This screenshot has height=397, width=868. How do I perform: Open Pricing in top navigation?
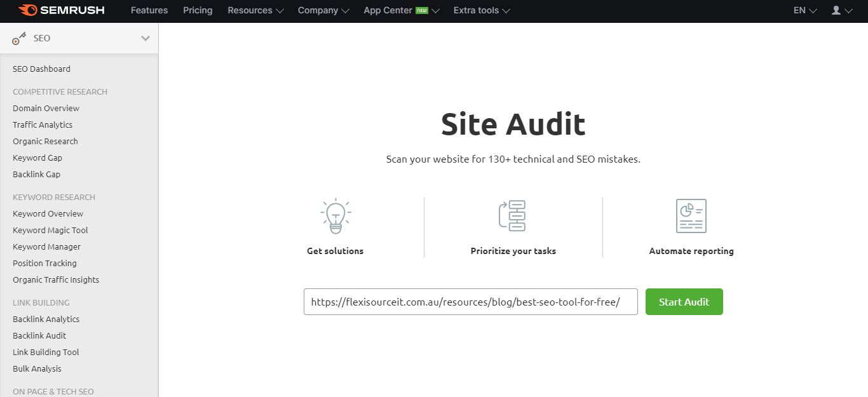[198, 10]
